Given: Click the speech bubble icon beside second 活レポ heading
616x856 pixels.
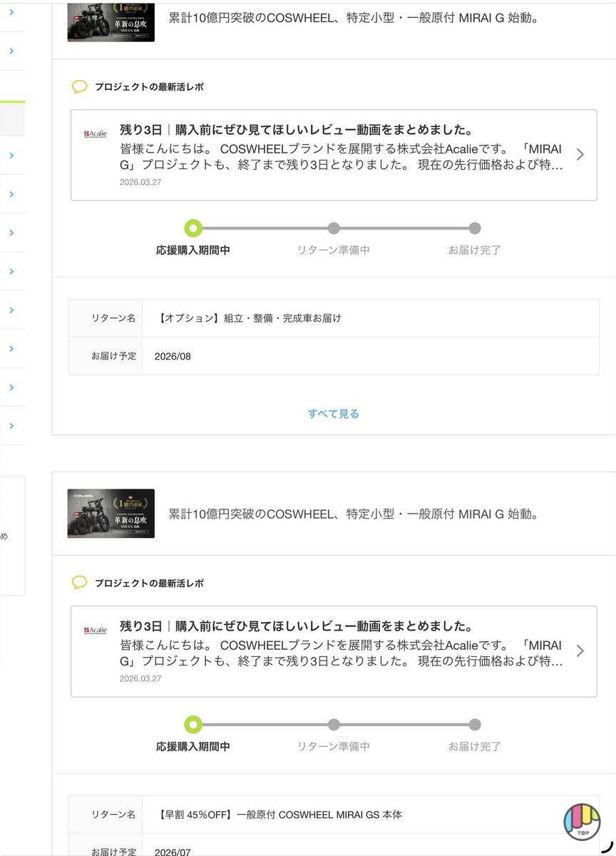Looking at the screenshot, I should [x=81, y=582].
